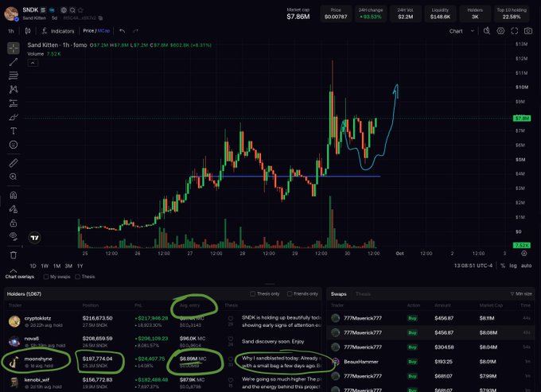Like the cryptoklotz thesis with heart icon
The image size is (541, 392).
click(231, 318)
